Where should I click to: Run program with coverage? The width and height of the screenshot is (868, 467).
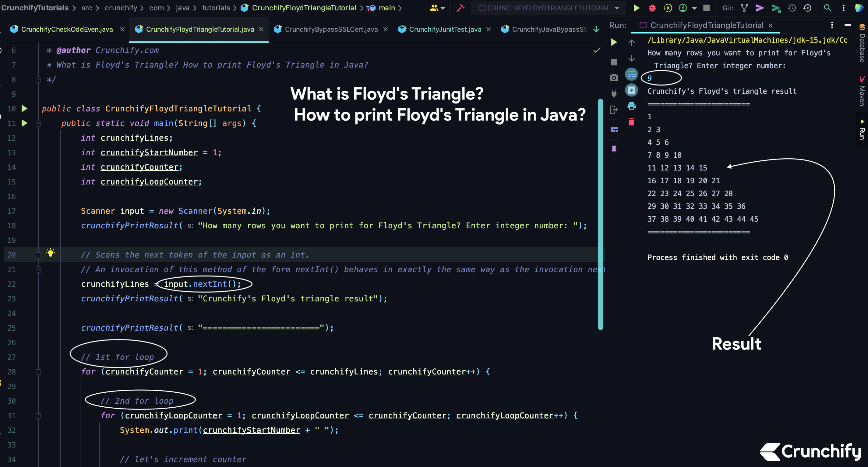(x=668, y=8)
